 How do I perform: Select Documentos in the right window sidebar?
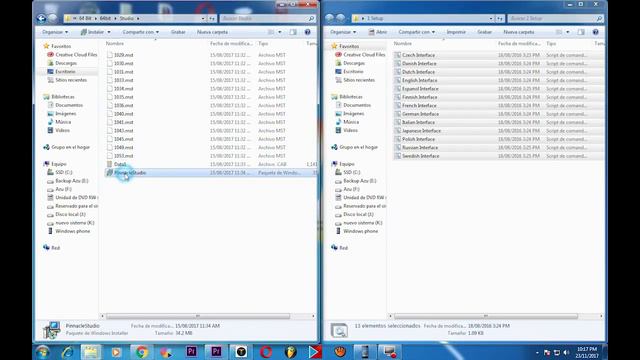coord(357,105)
